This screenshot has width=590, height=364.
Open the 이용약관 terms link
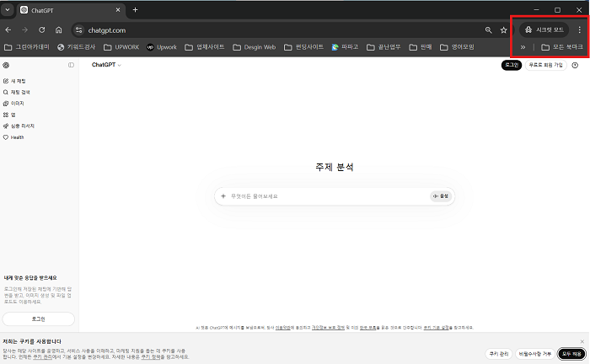click(283, 328)
